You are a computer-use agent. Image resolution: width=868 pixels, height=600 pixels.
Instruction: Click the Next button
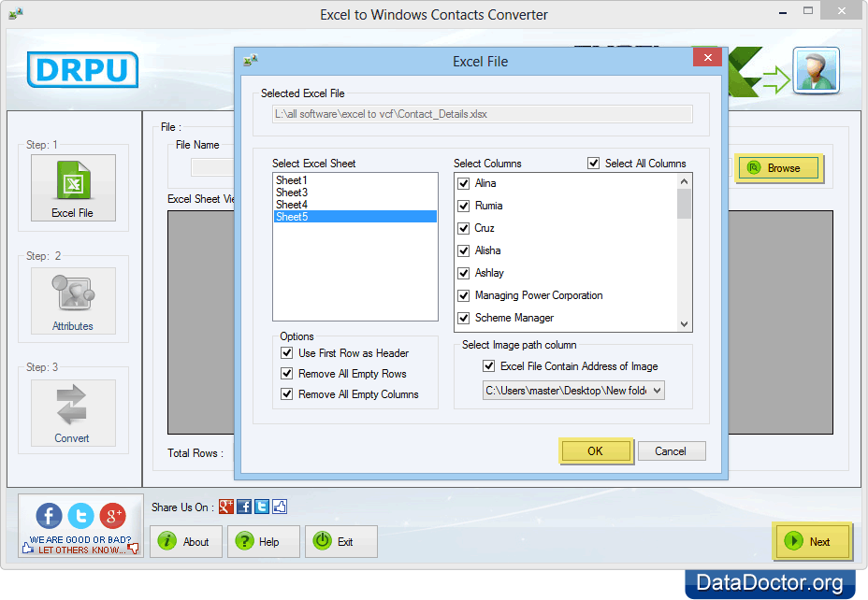click(x=812, y=541)
